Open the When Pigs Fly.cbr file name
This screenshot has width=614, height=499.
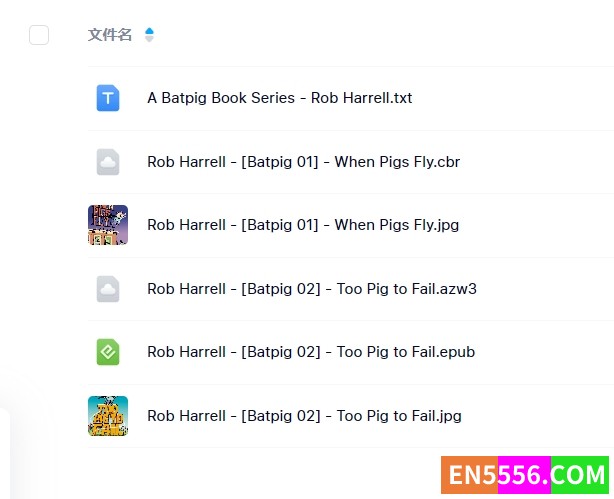(x=303, y=162)
